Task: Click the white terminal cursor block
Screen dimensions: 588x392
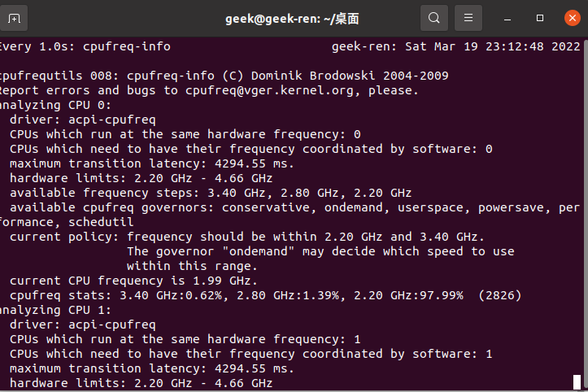Action: tap(577, 382)
